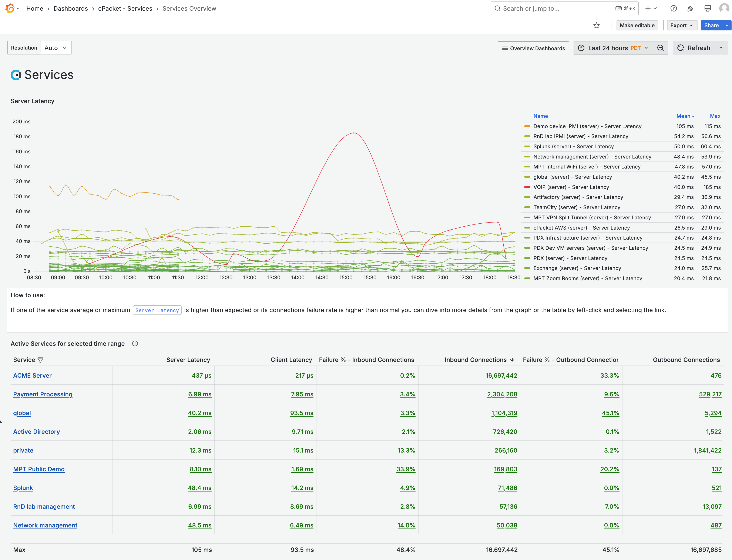Click the Make editable button

point(637,25)
